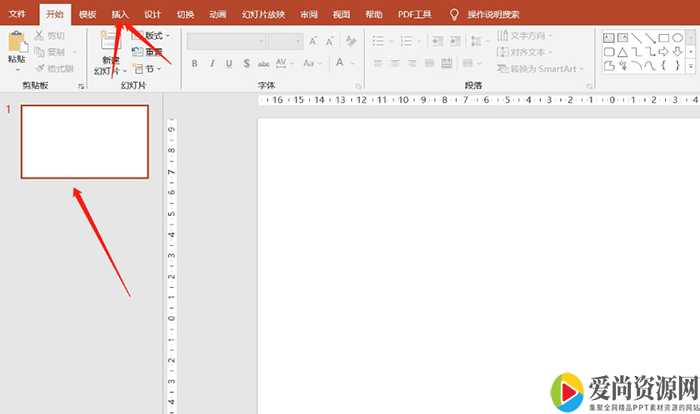The width and height of the screenshot is (700, 414).
Task: Open the Layout (版式) dropdown
Action: pyautogui.click(x=151, y=36)
